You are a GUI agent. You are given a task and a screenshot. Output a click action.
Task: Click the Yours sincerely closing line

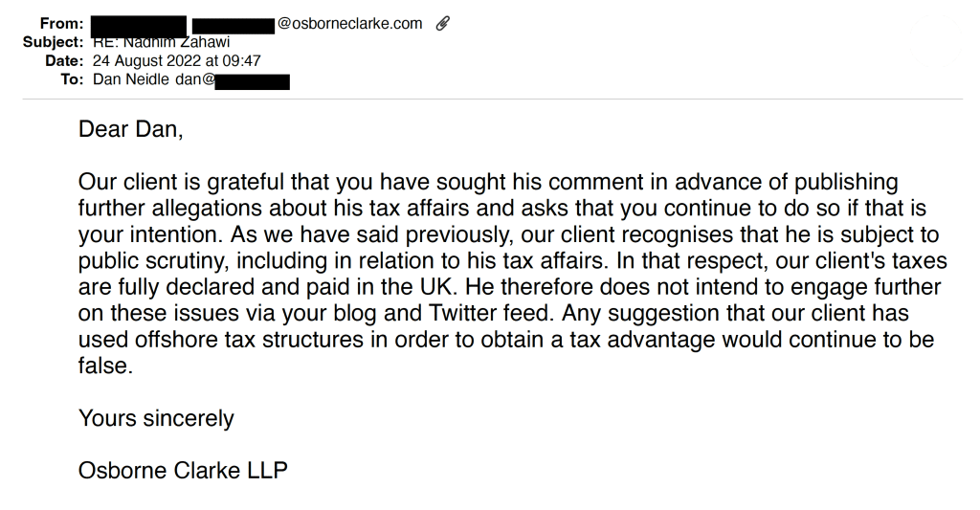point(156,418)
